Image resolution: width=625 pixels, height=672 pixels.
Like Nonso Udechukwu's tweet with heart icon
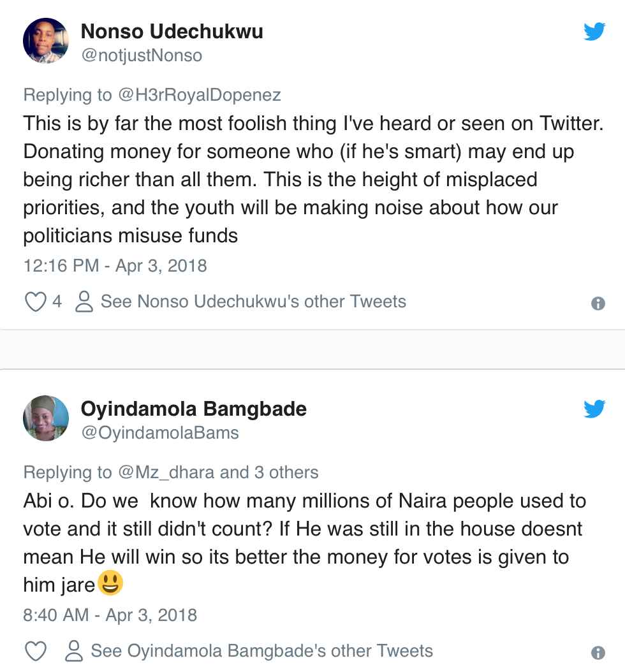click(x=35, y=302)
